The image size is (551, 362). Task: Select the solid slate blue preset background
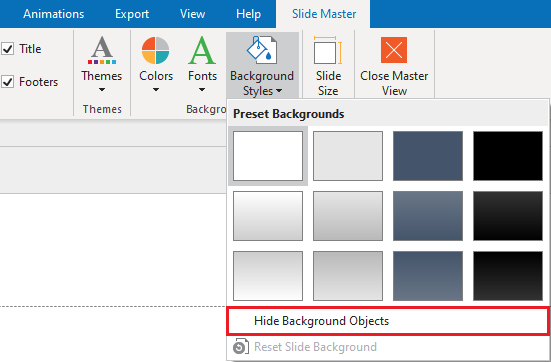pos(428,156)
